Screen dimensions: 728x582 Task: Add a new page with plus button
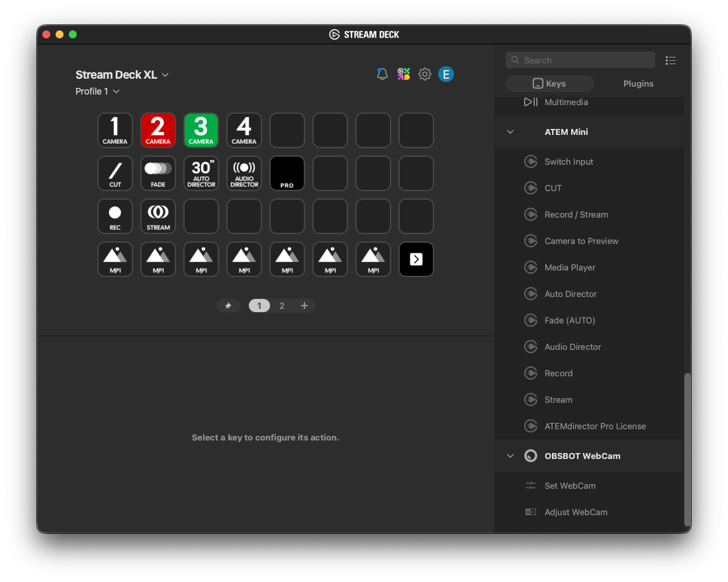pos(304,306)
